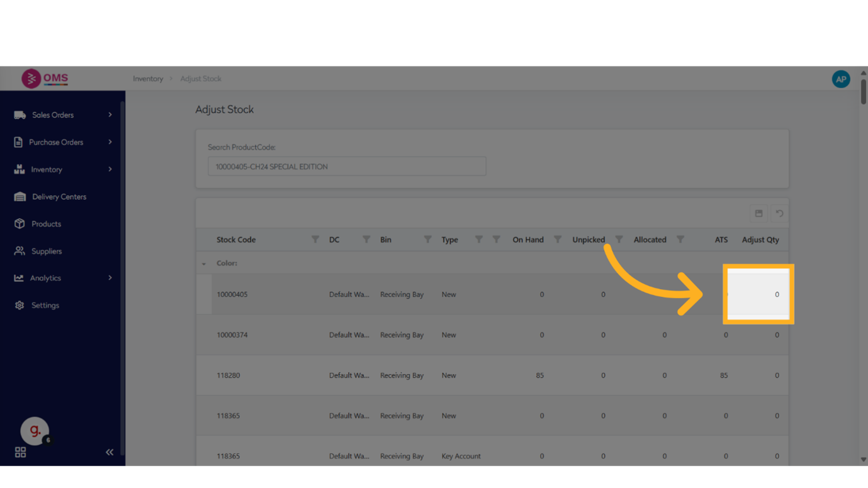Viewport: 868px width, 488px height.
Task: Open Delivery Centers page
Action: click(x=59, y=197)
